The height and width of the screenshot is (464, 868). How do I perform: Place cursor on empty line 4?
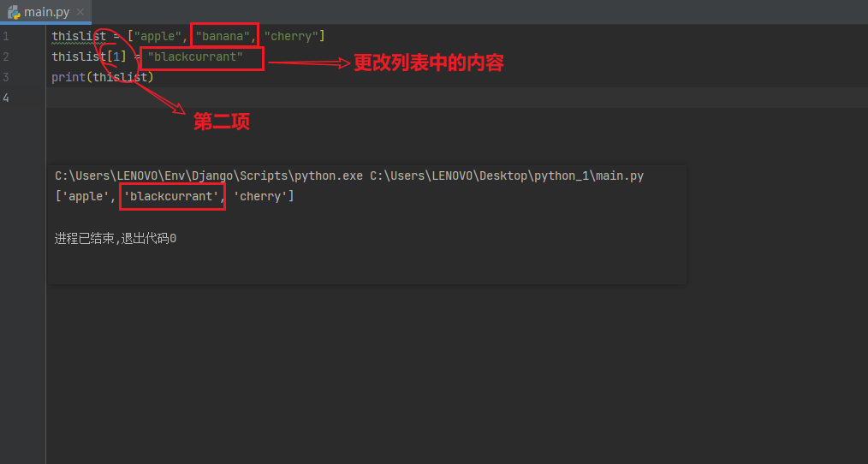[457, 98]
